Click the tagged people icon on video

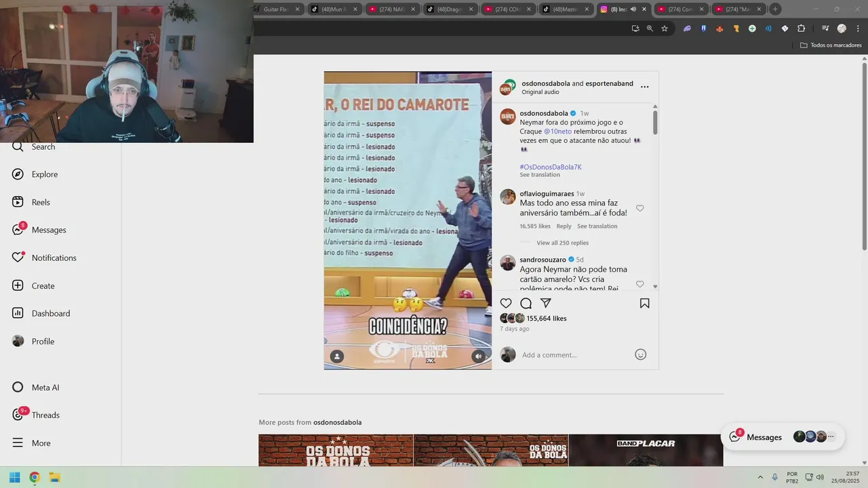[x=337, y=356]
